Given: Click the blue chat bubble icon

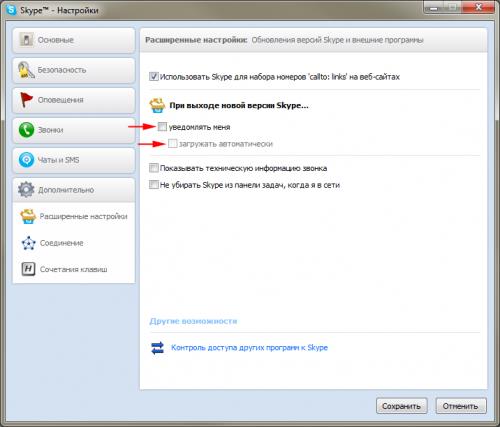Looking at the screenshot, I should [x=26, y=160].
